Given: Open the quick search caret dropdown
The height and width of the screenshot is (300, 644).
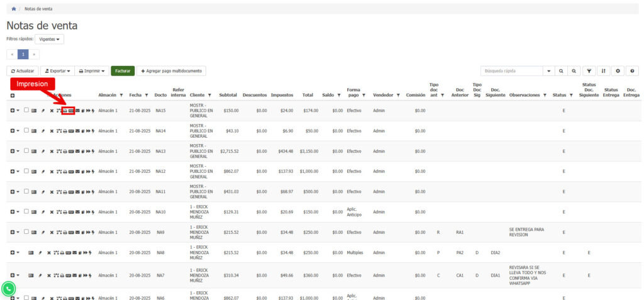Looking at the screenshot, I should pos(548,71).
